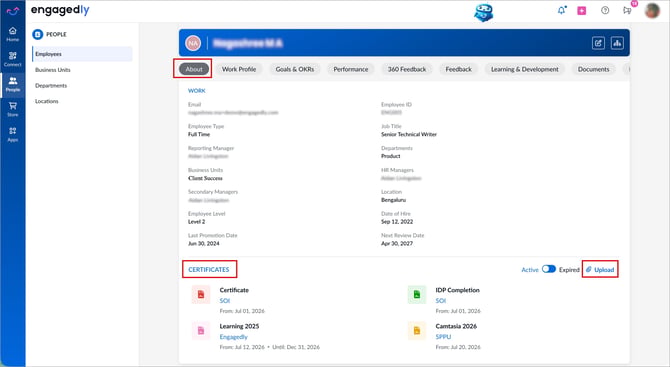Open the notifications bell
The height and width of the screenshot is (367, 670).
(562, 10)
